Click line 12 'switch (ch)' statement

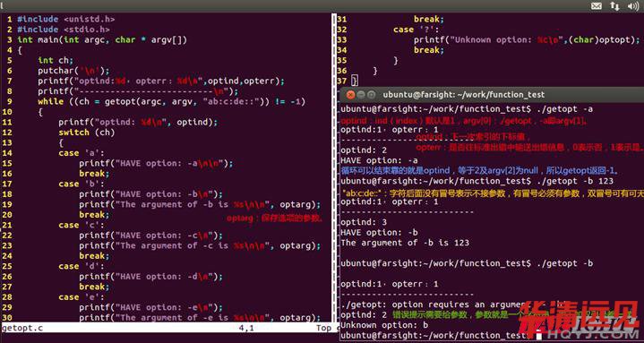[86, 133]
